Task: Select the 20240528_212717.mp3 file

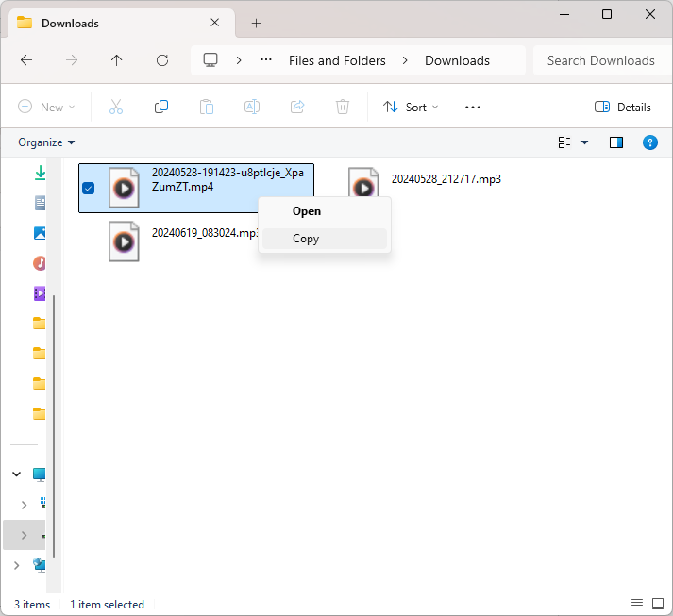Action: click(446, 179)
